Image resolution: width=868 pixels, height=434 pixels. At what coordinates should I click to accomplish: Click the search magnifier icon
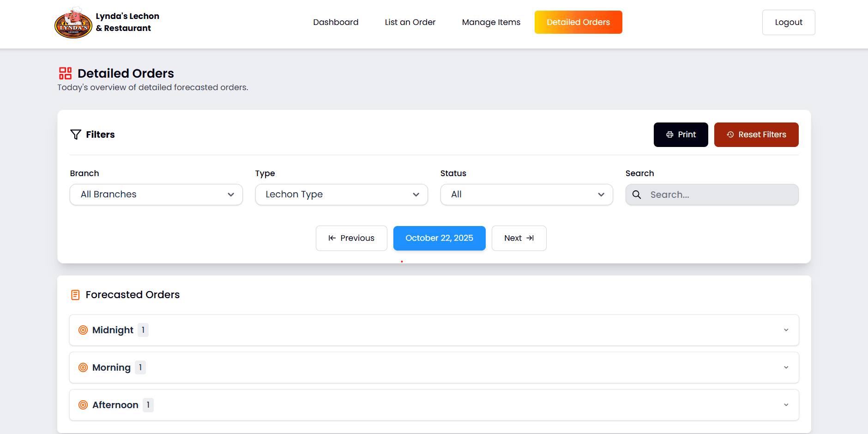click(637, 195)
